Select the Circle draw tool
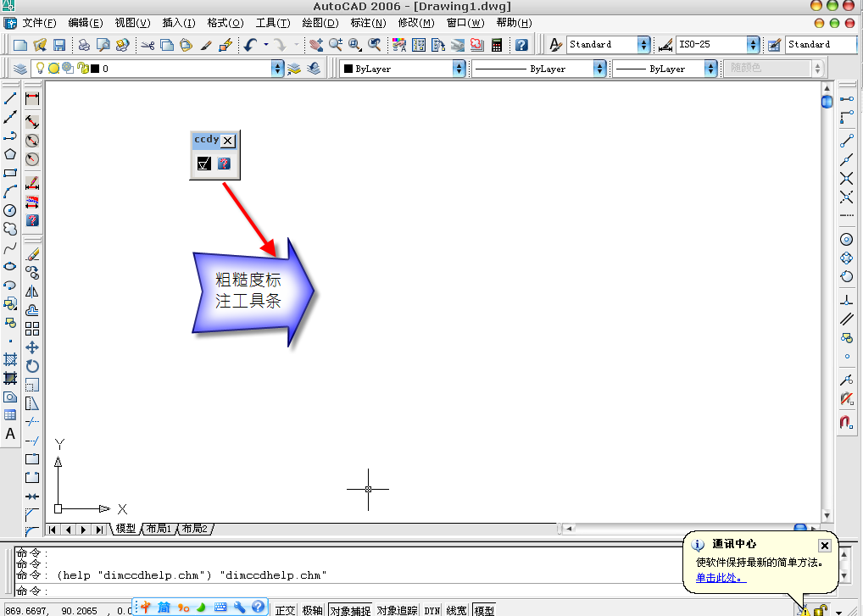The height and width of the screenshot is (616, 863). (10, 210)
